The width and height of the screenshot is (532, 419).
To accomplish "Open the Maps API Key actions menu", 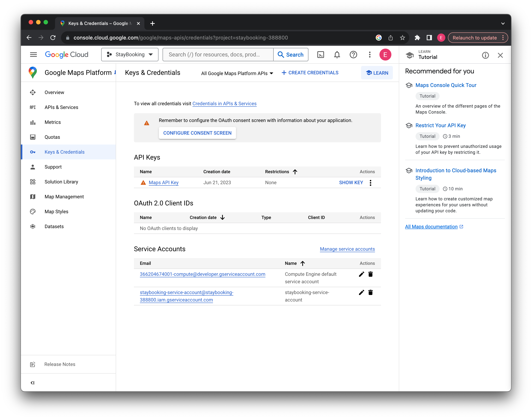I will (371, 182).
